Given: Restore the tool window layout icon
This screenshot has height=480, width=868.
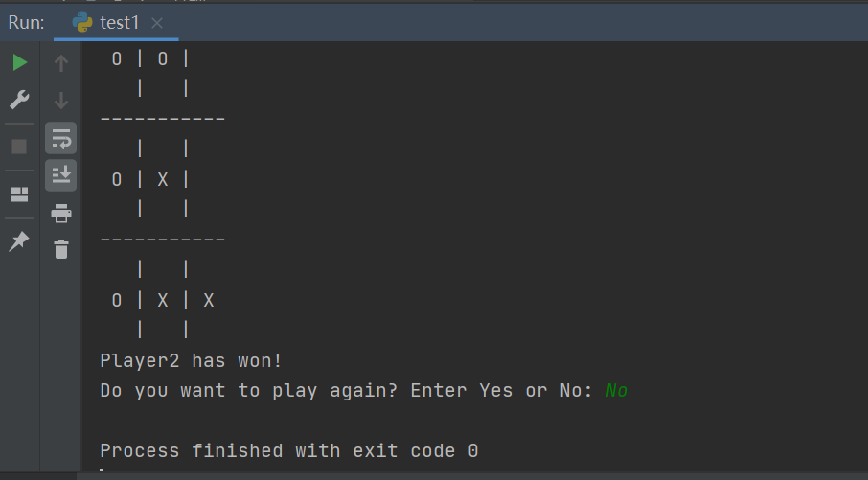Looking at the screenshot, I should click(x=19, y=194).
